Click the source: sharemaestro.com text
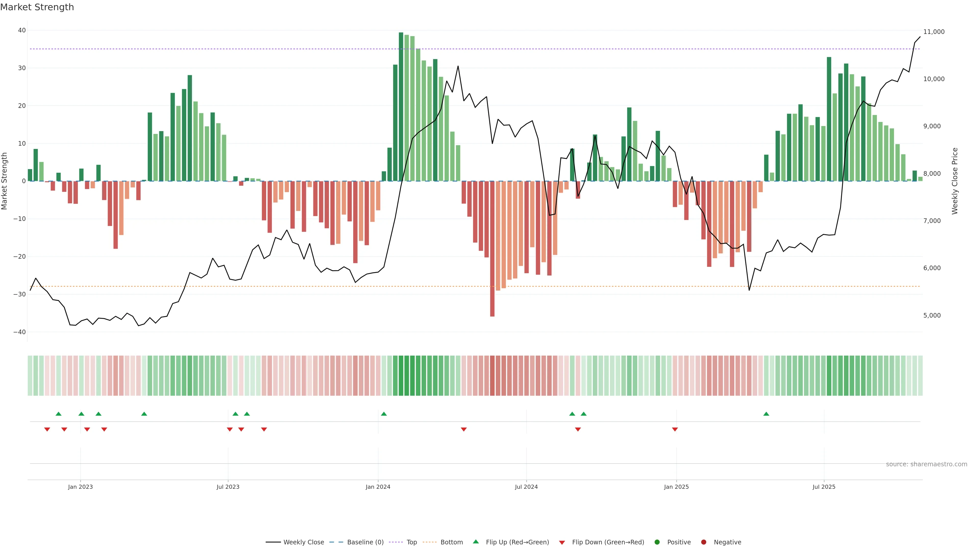Viewport: 980px width, 551px height. 926,464
